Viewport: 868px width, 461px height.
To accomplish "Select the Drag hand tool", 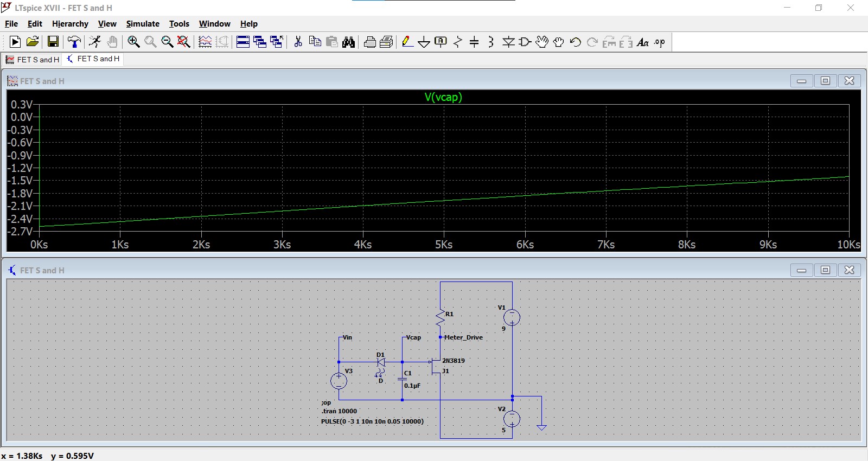I will [559, 42].
